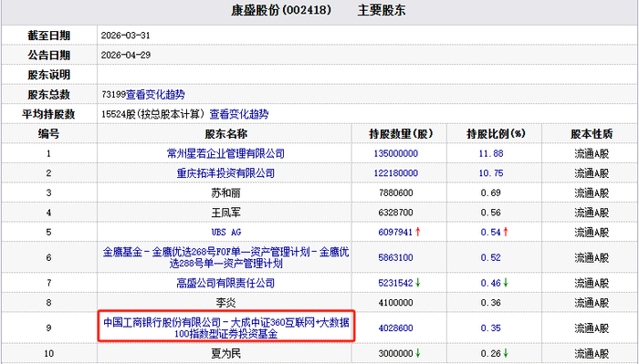Screen dimensions: 639x364
Task: Open 金鹰基金 asset management plan link
Action: (225, 257)
